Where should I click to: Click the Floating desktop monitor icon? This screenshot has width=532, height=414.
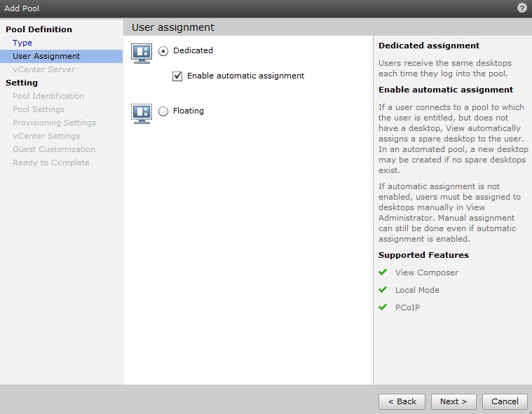click(x=142, y=113)
